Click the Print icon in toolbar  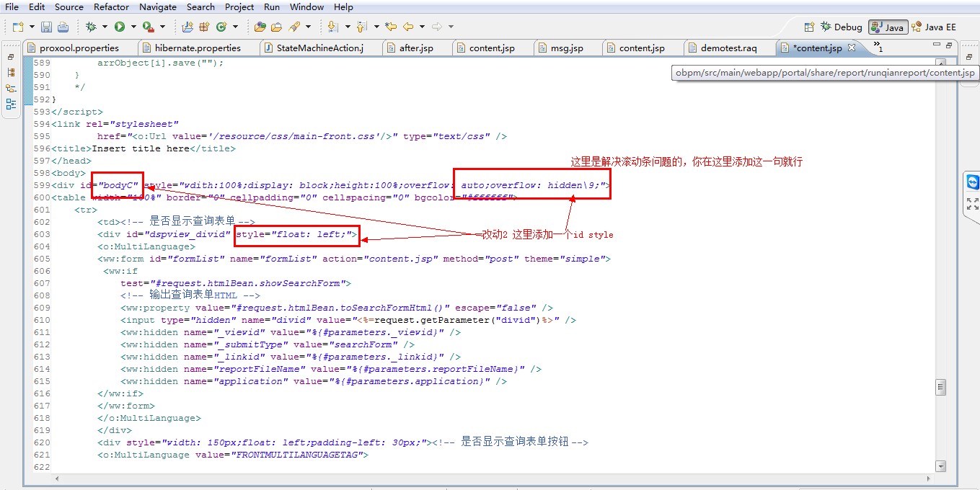point(63,27)
